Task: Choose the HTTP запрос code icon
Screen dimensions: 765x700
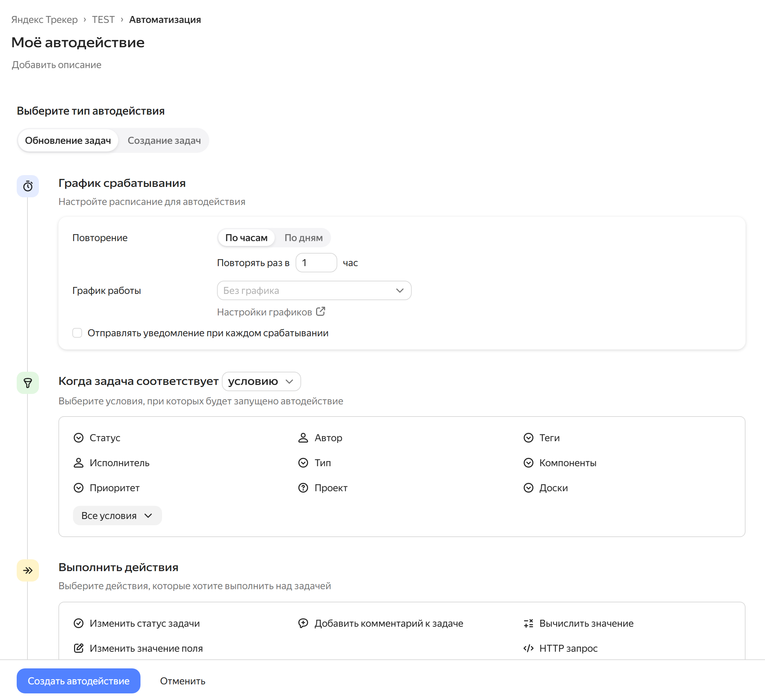Action: [528, 649]
